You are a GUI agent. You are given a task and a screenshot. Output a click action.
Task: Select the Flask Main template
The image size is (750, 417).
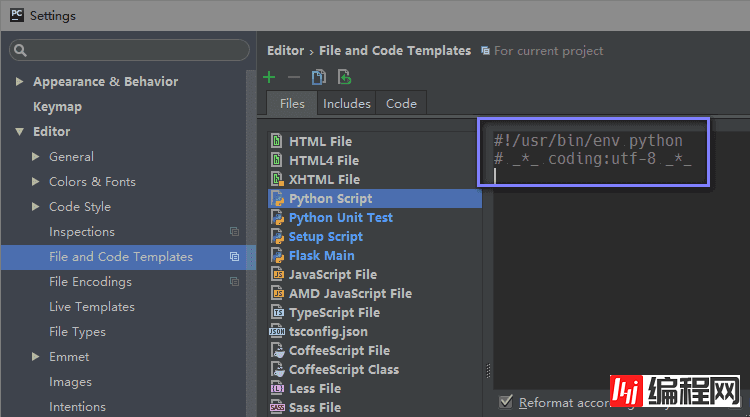coord(321,256)
